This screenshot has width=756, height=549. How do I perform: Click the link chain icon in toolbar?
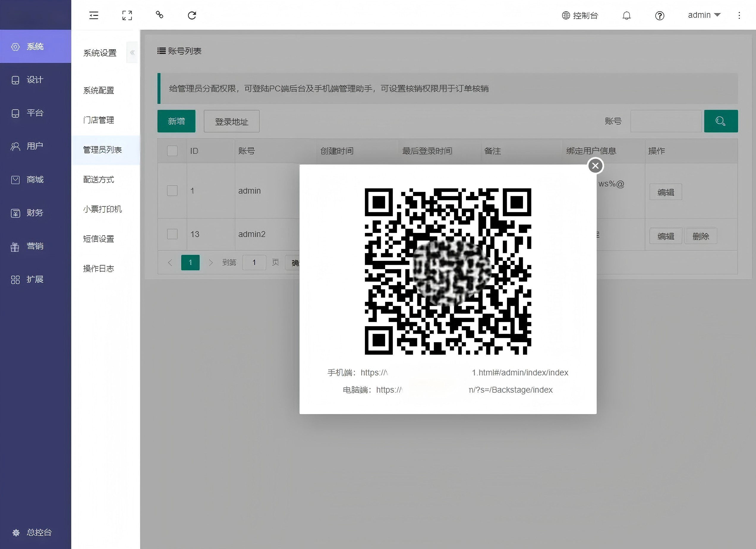(x=159, y=15)
